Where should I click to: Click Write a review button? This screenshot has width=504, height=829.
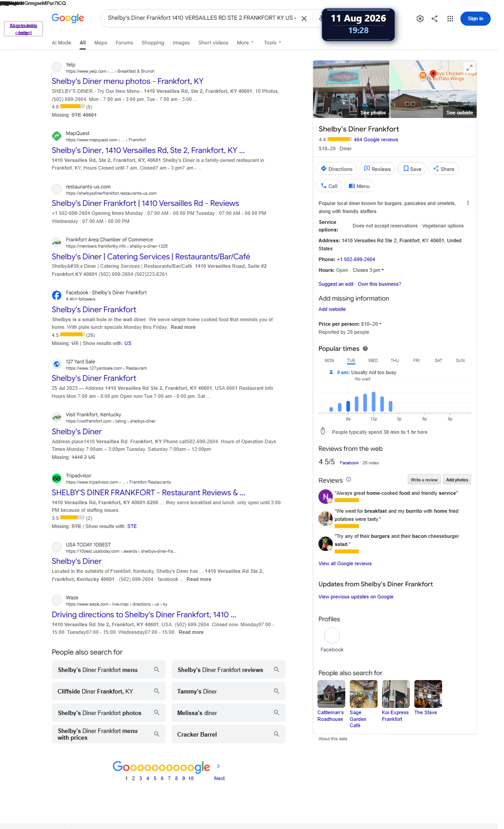click(424, 480)
